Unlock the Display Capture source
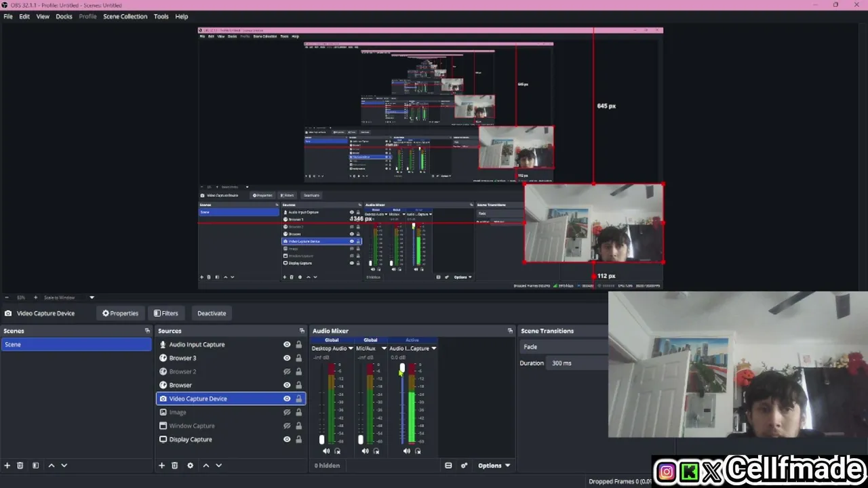This screenshot has width=868, height=488. (x=298, y=439)
